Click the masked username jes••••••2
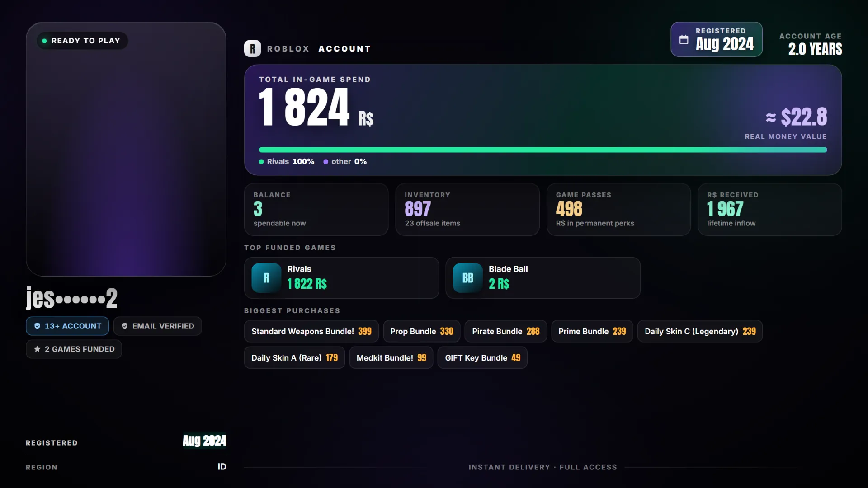 (71, 298)
